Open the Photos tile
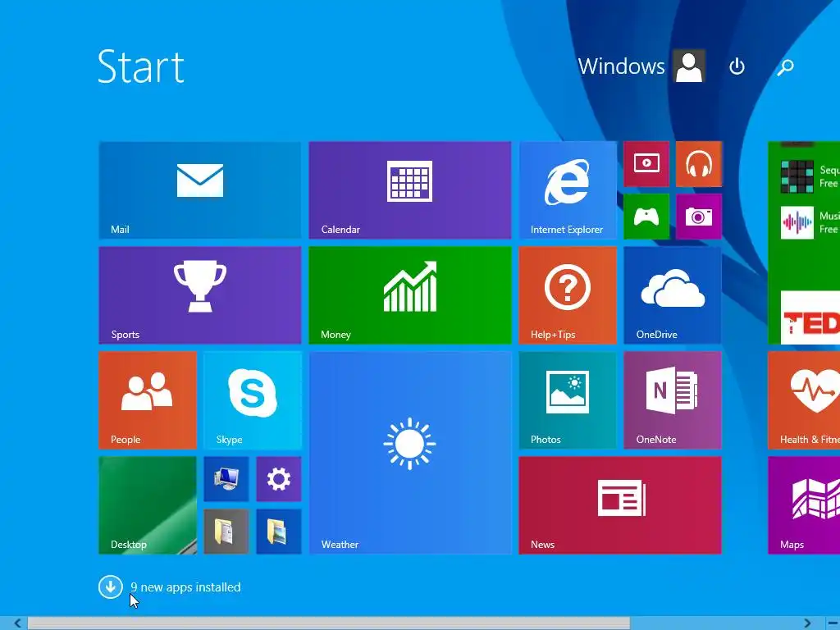The width and height of the screenshot is (840, 630). 568,400
